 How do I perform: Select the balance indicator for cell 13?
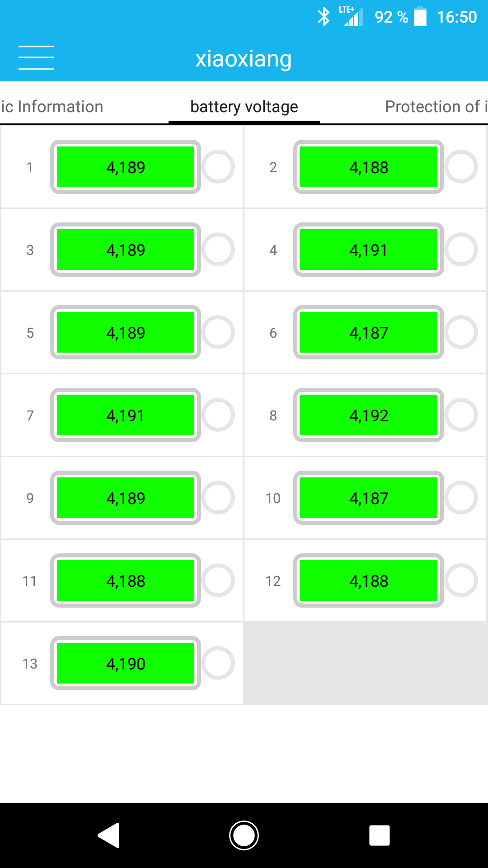[218, 663]
